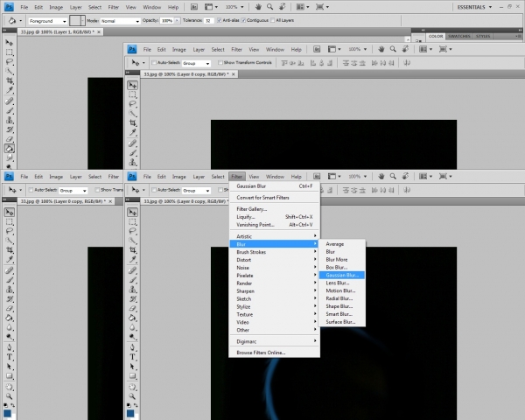This screenshot has height=420, width=525.
Task: Click the Tolerance value field
Action: (x=208, y=21)
